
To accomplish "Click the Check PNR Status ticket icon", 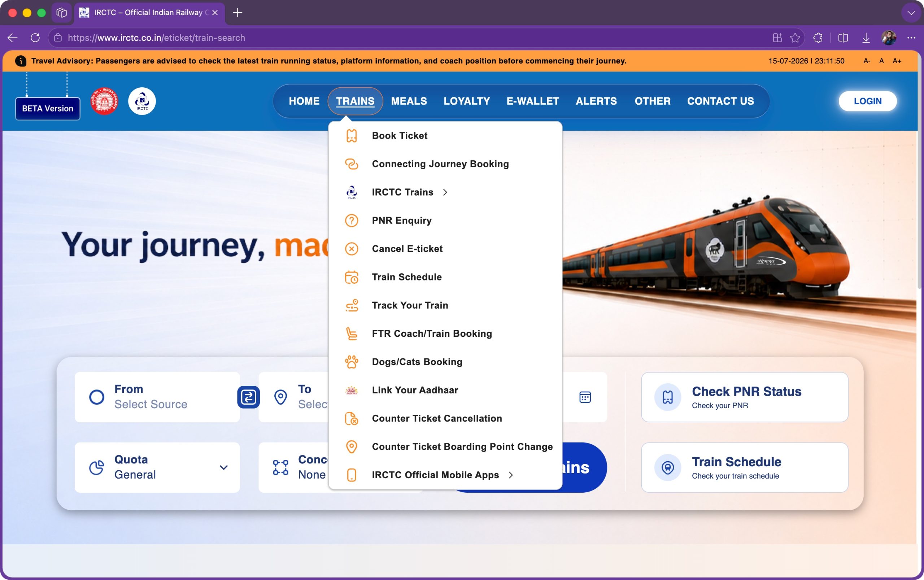I will [667, 397].
